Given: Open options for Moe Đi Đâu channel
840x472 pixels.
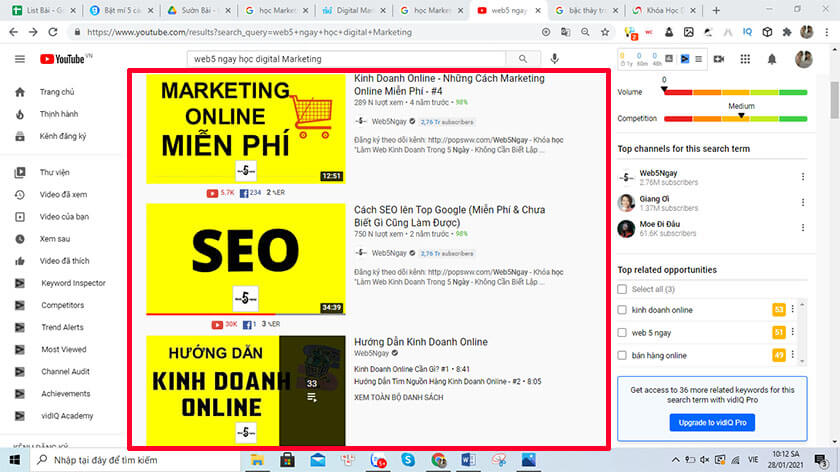Looking at the screenshot, I should pos(802,228).
